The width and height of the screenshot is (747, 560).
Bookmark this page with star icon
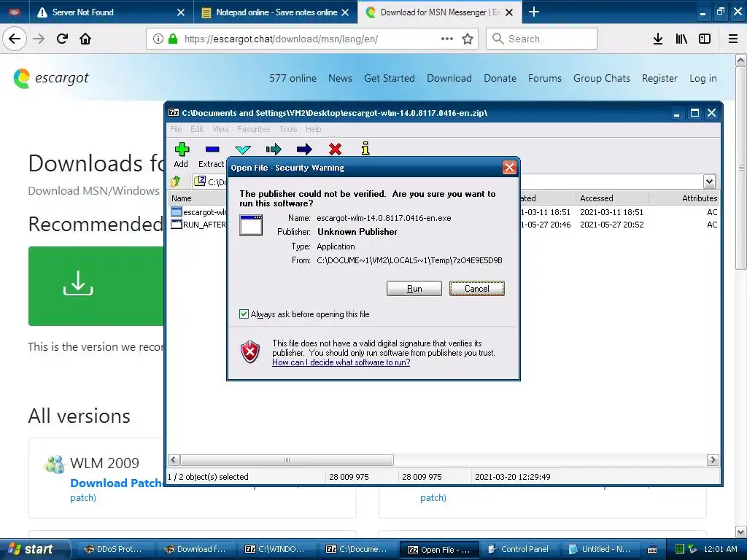click(x=468, y=39)
